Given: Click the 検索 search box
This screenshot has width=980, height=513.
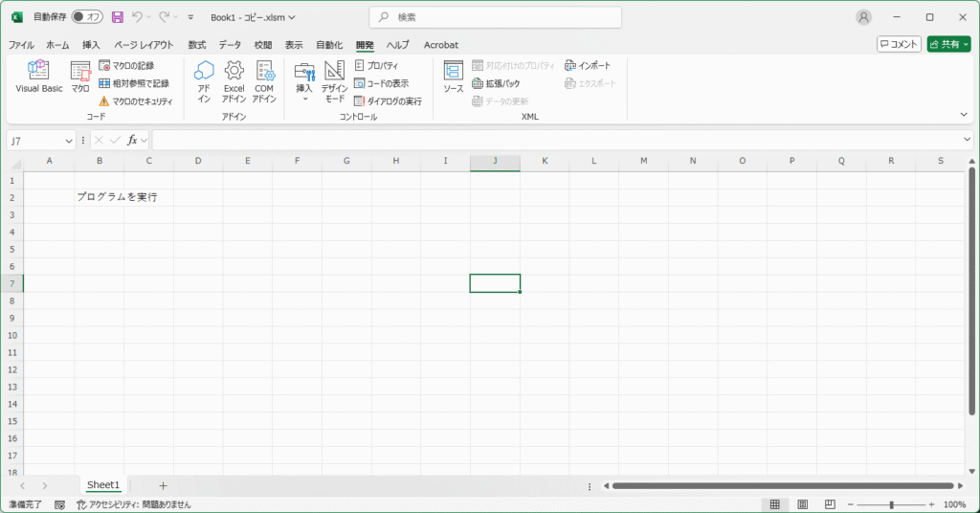Looking at the screenshot, I should (495, 17).
